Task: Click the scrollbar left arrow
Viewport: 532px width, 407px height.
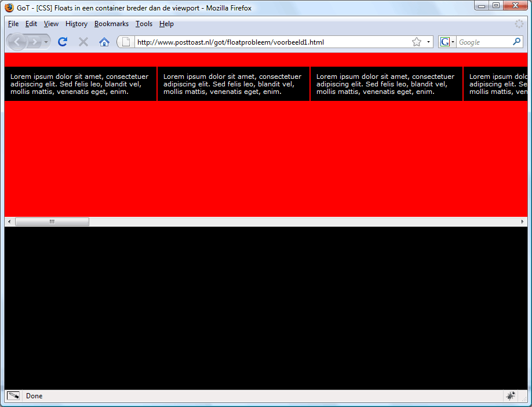Action: click(9, 221)
